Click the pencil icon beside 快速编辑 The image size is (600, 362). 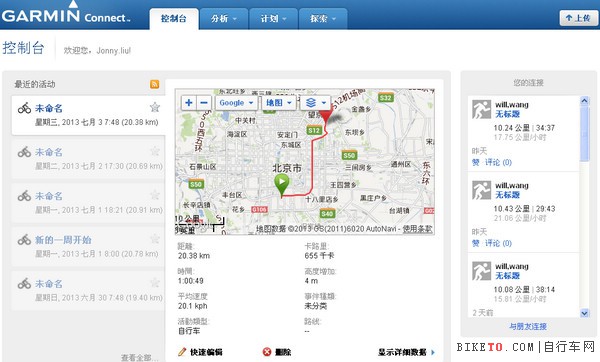tap(182, 352)
